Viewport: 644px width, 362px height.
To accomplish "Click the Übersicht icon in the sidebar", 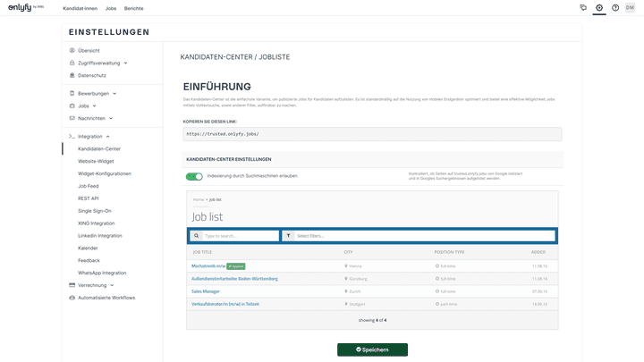I will tap(72, 50).
